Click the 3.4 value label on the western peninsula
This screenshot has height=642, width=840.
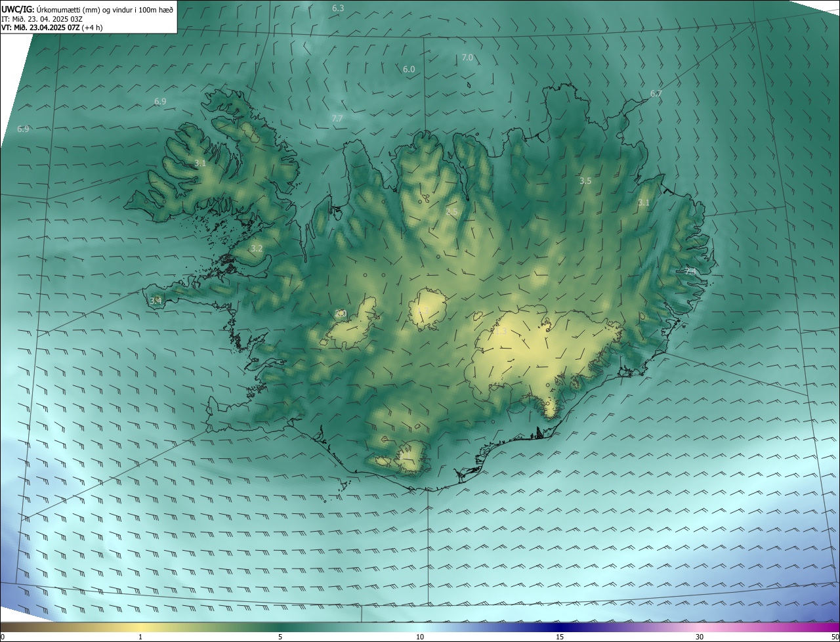tap(156, 301)
